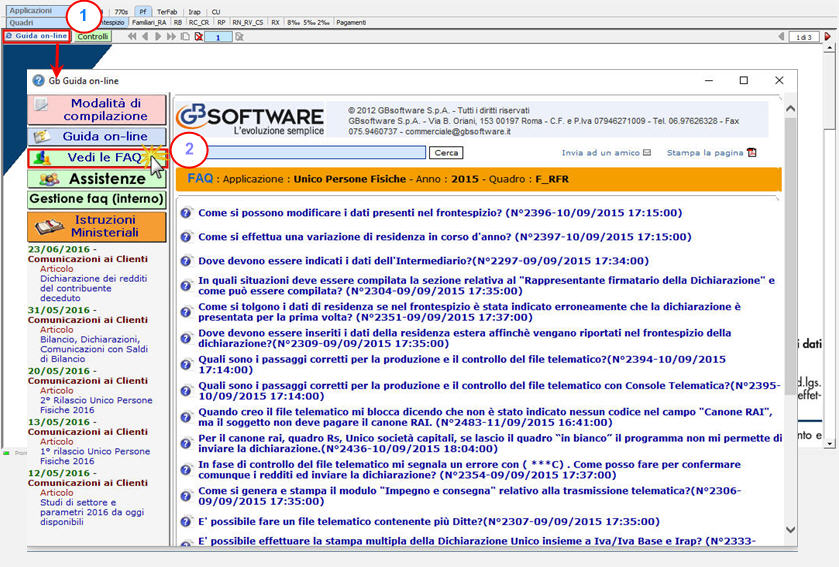Go to first record with double-left arrow icon
Image resolution: width=839 pixels, height=567 pixels.
pos(132,36)
